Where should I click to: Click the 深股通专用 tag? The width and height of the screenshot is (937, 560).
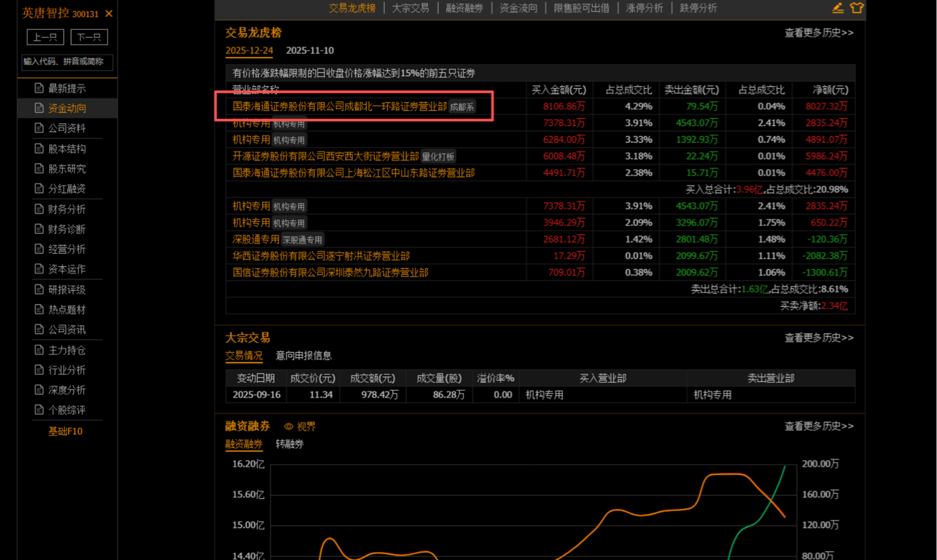(x=303, y=240)
